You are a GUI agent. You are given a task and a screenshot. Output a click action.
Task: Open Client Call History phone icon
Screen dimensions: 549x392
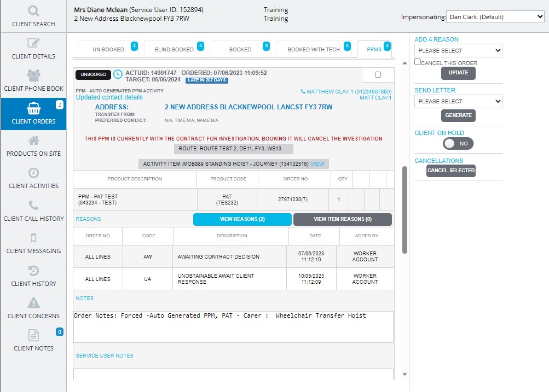pyautogui.click(x=33, y=205)
